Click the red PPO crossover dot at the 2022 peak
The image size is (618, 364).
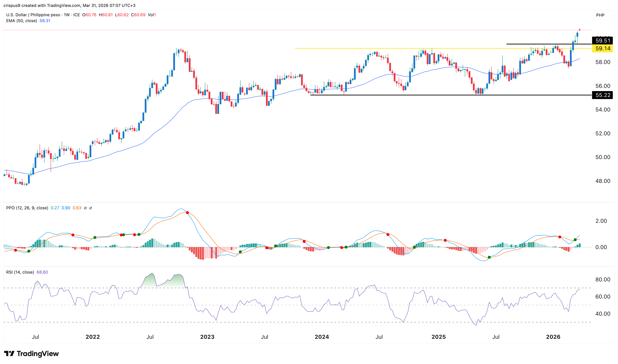[187, 213]
